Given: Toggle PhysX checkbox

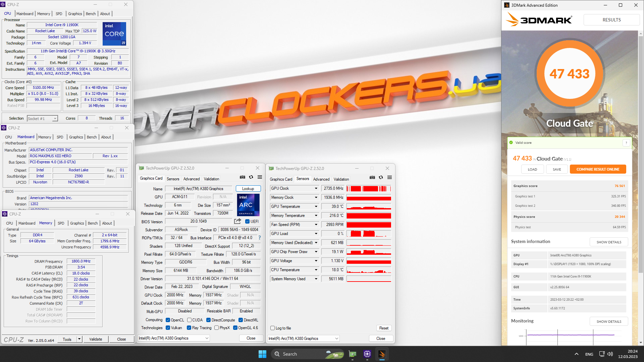Looking at the screenshot, I should [216, 328].
